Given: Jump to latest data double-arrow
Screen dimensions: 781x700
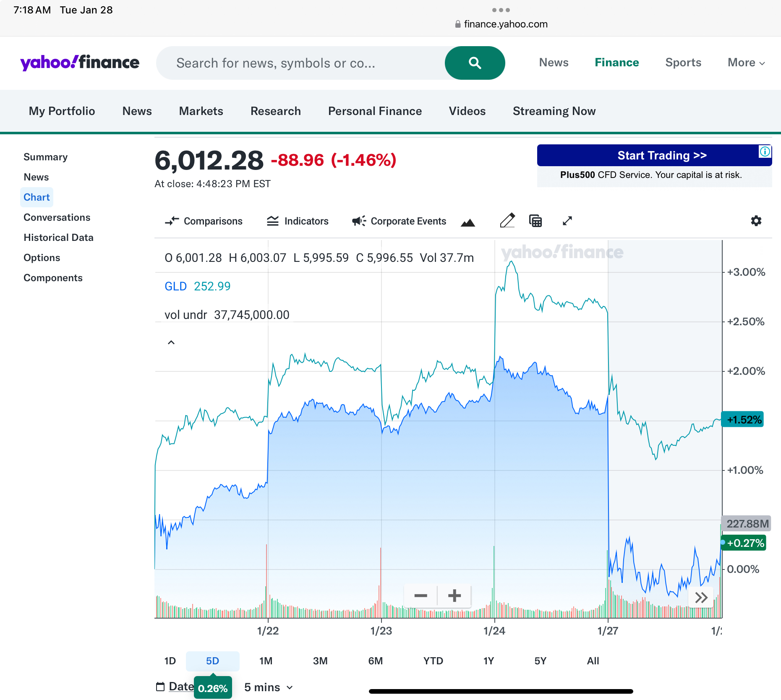Looking at the screenshot, I should 701,598.
